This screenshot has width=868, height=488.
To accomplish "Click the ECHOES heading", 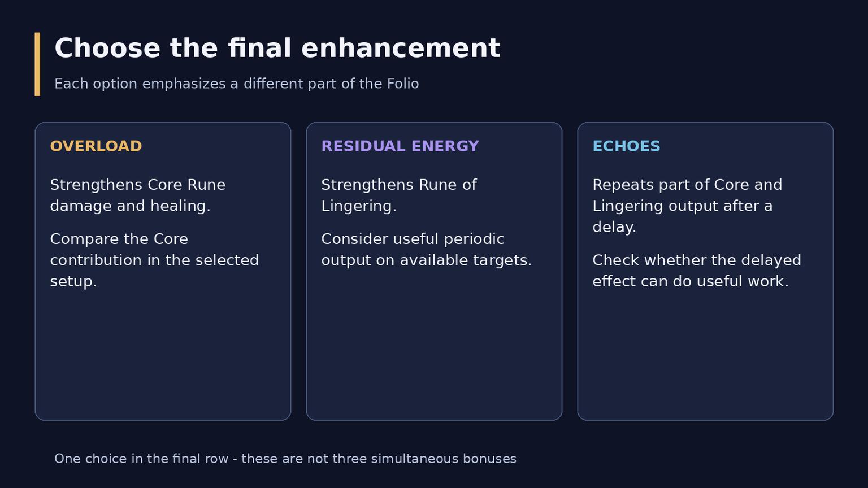I will (x=626, y=146).
